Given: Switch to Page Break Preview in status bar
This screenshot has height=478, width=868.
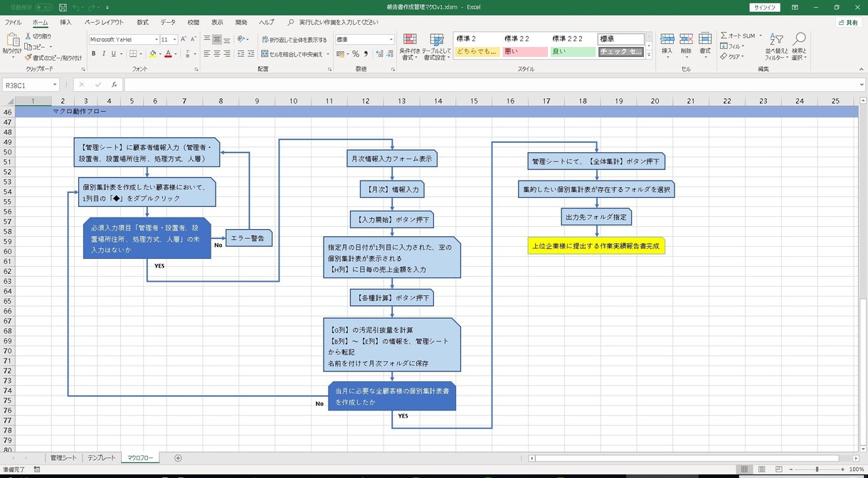Looking at the screenshot, I should point(779,469).
